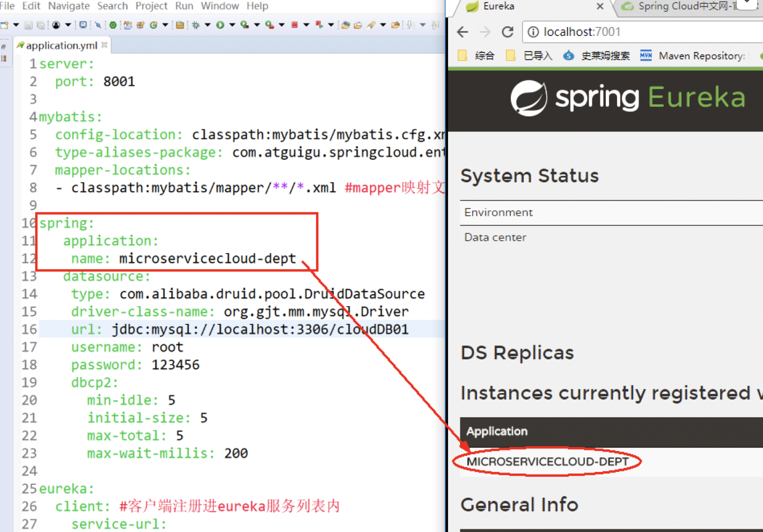
Task: Click the Open Task folder toolbar icon
Action: point(358,25)
